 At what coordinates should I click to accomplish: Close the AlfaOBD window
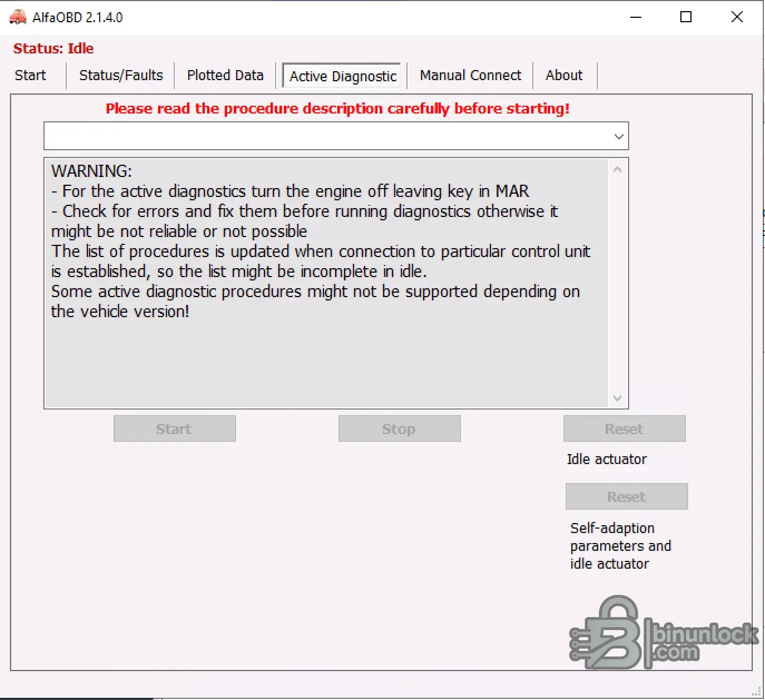click(x=737, y=17)
